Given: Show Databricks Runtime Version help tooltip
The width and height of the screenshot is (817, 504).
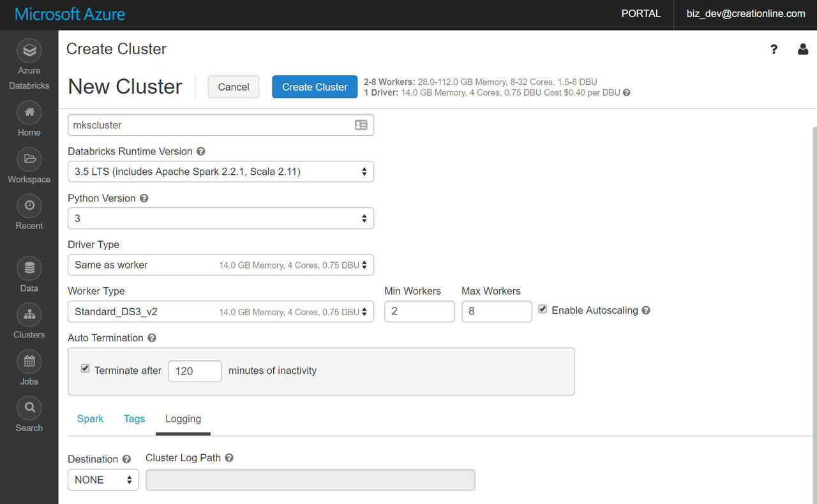Looking at the screenshot, I should coord(201,152).
